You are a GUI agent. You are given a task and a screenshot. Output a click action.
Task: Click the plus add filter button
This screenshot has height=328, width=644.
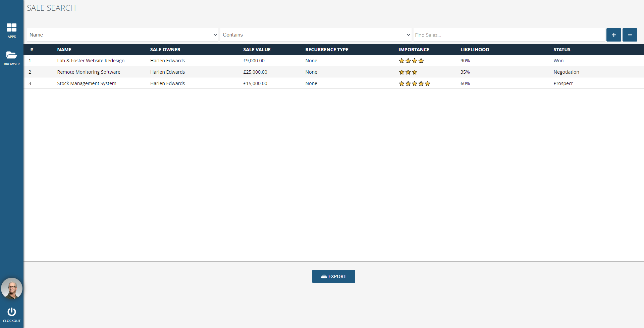tap(613, 35)
